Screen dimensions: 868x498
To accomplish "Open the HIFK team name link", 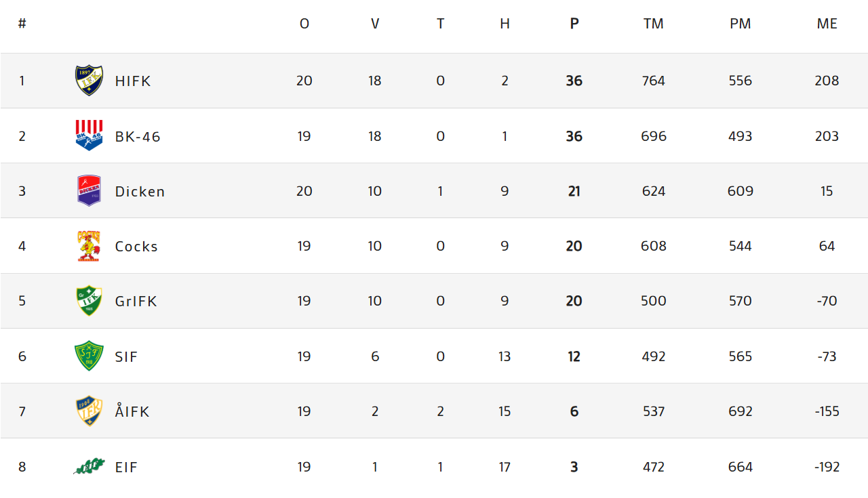I will (x=133, y=81).
